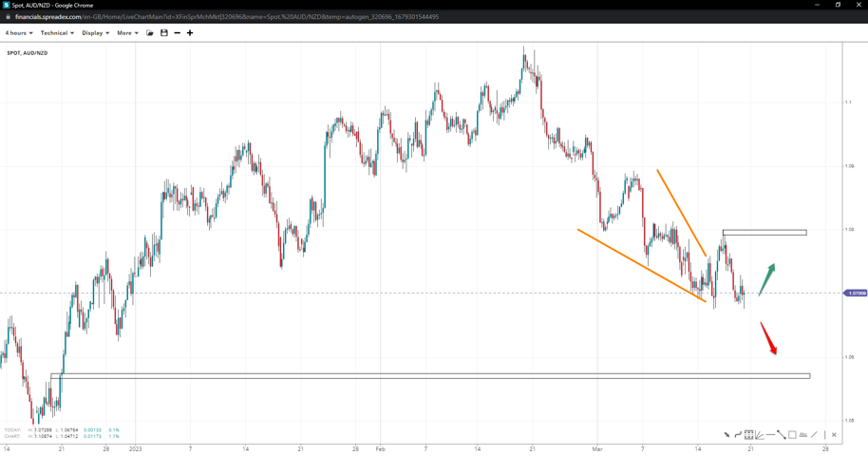The height and width of the screenshot is (456, 868).
Task: Click the current price label on axis
Action: pyautogui.click(x=856, y=294)
